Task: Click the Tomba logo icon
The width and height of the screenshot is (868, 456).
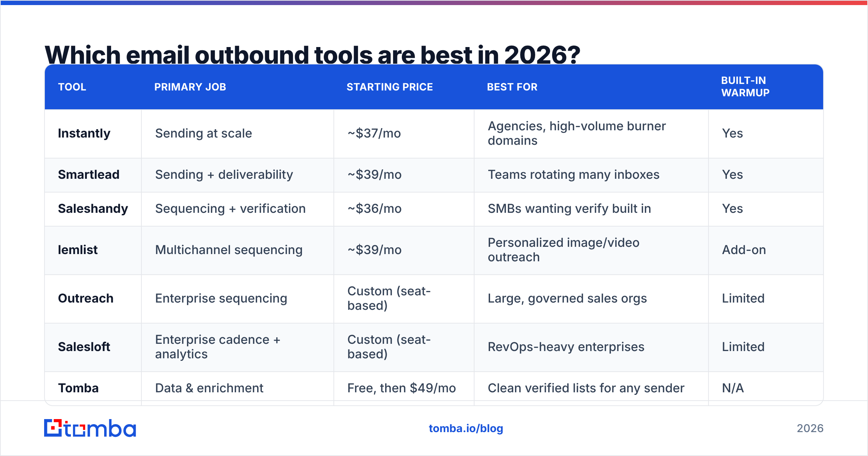Action: point(53,428)
